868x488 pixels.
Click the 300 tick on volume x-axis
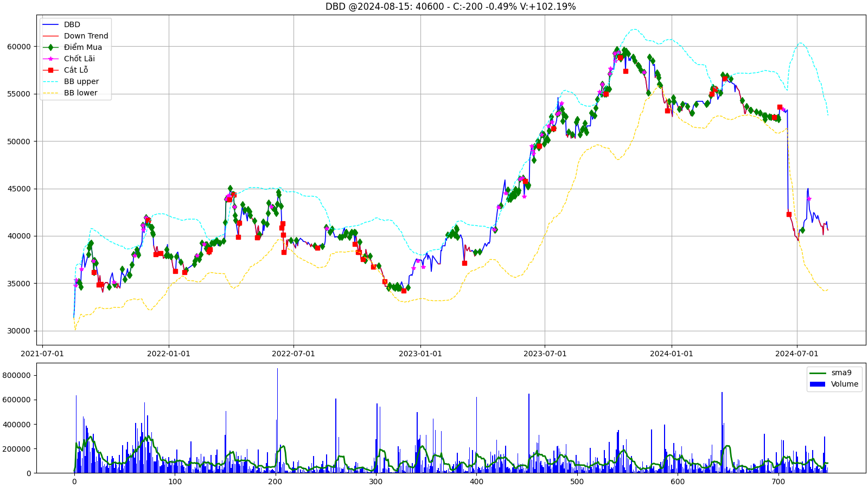[x=376, y=481]
